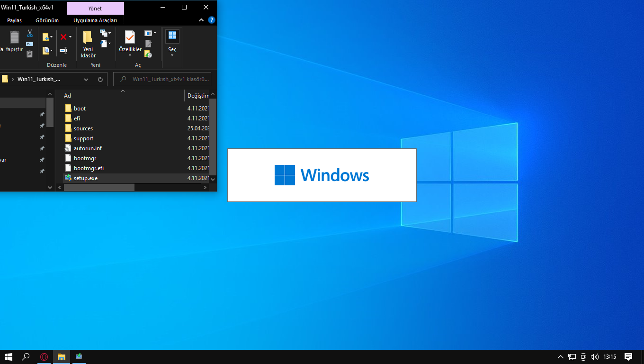The height and width of the screenshot is (364, 644).
Task: Click the file list vertical scrollbar
Action: click(x=213, y=136)
